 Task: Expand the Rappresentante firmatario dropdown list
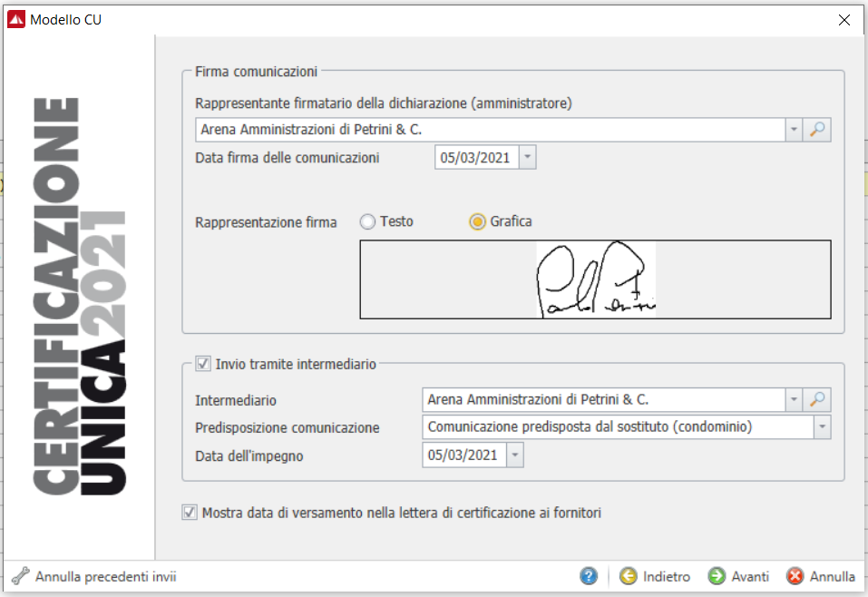pyautogui.click(x=795, y=130)
